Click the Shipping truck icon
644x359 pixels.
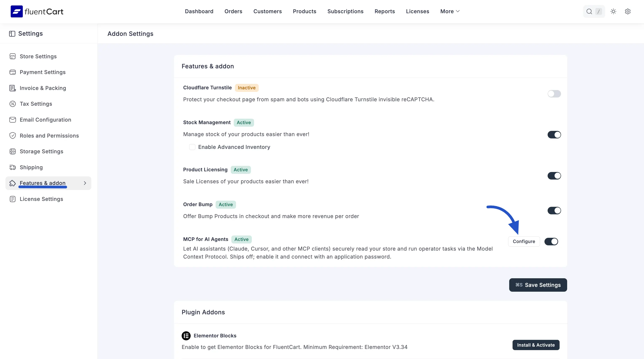click(x=13, y=167)
